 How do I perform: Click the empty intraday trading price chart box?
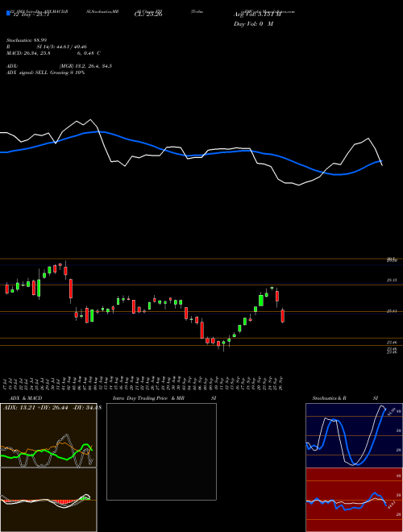tap(161, 451)
